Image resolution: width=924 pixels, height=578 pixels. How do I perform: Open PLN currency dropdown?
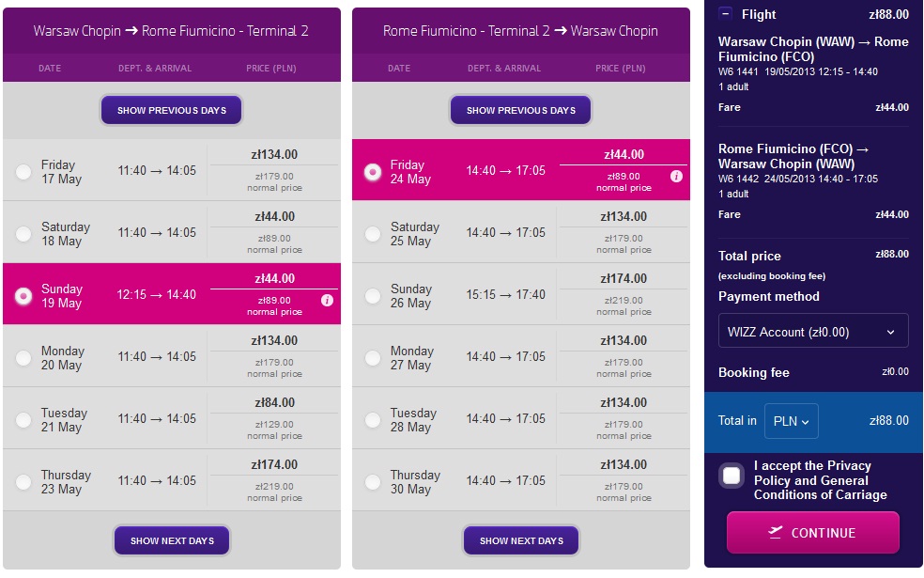791,421
